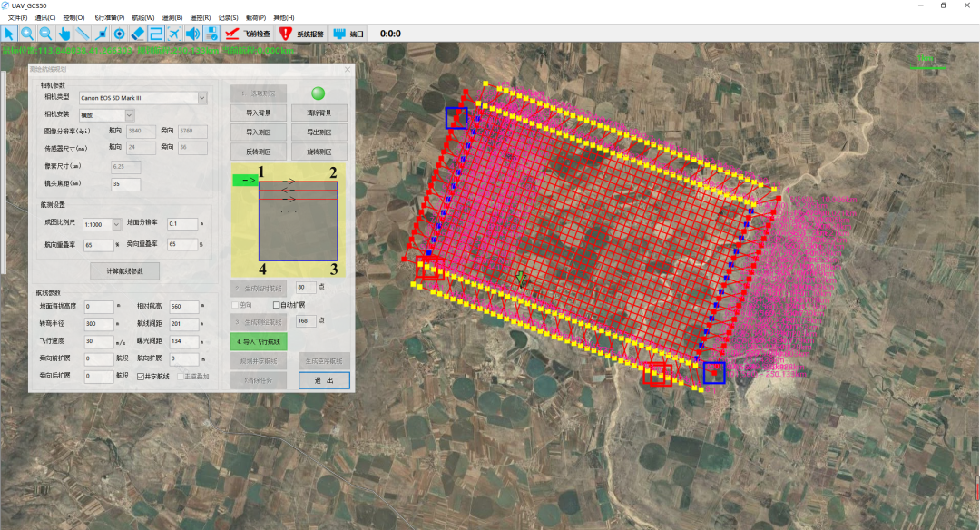Select the arrow pointer tool
Image resolution: width=980 pixels, height=530 pixels.
click(9, 34)
